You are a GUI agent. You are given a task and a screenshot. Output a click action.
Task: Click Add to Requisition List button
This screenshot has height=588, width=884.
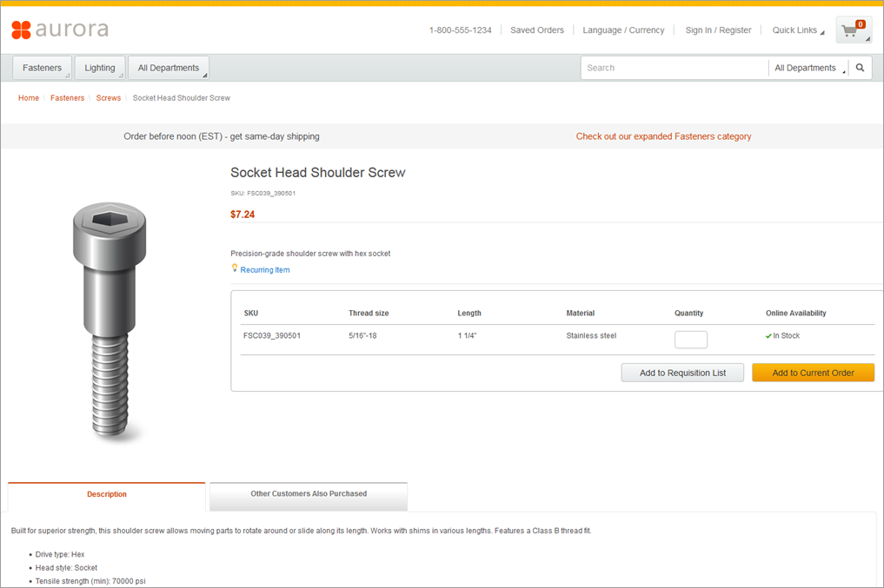[x=682, y=373]
